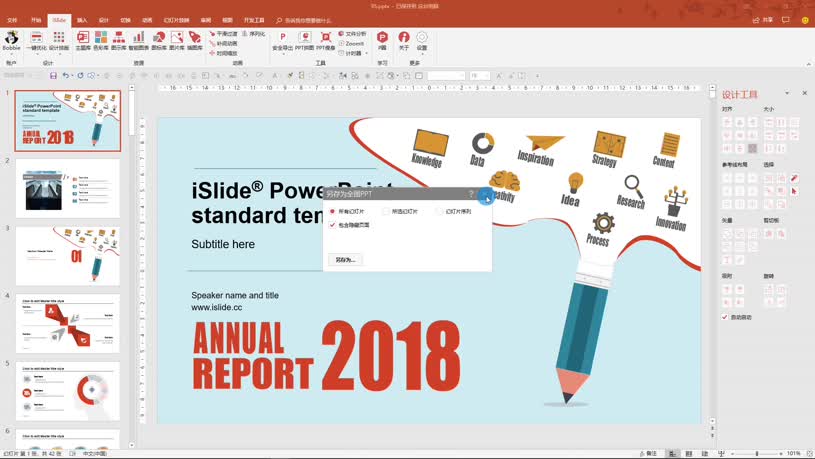Screen dimensions: 815x459
Task: Select slide 2 thumbnail with building photo
Action: pos(68,188)
